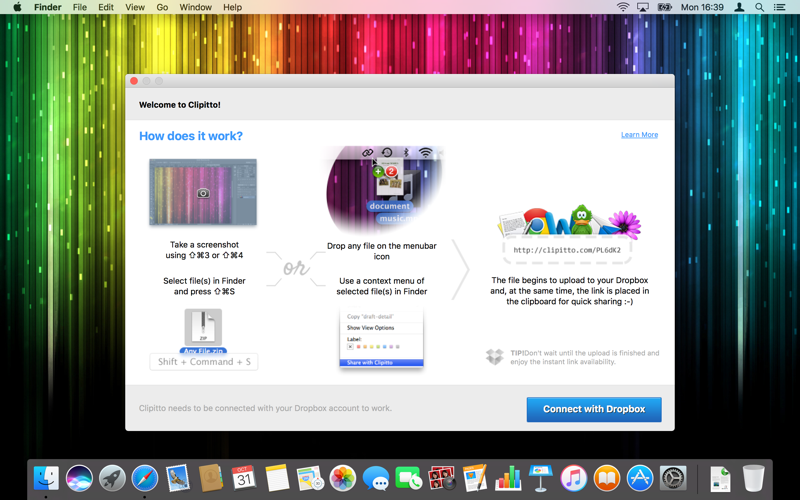The height and width of the screenshot is (500, 800).
Task: Open Photo Booth icon in Dock
Action: coord(442,479)
